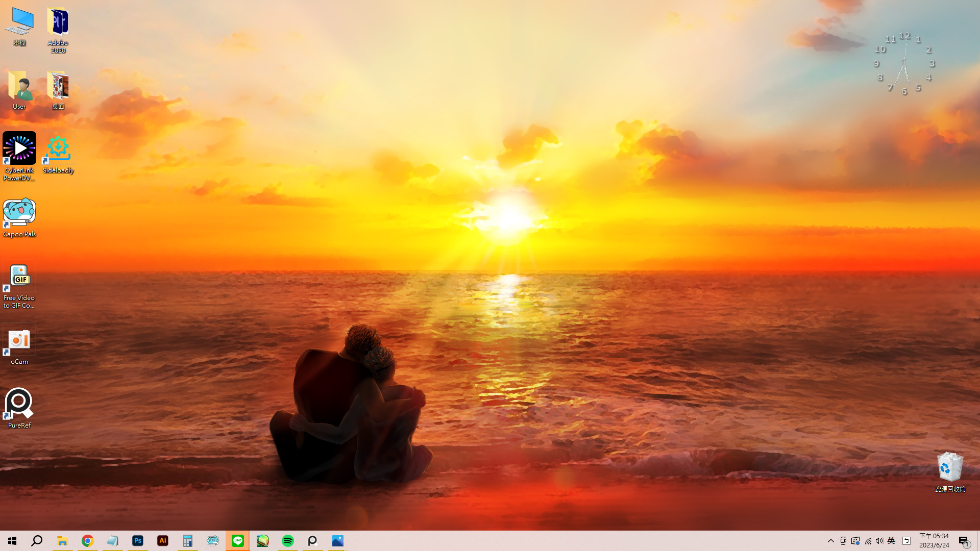Open the LINE app in taskbar

pyautogui.click(x=237, y=541)
